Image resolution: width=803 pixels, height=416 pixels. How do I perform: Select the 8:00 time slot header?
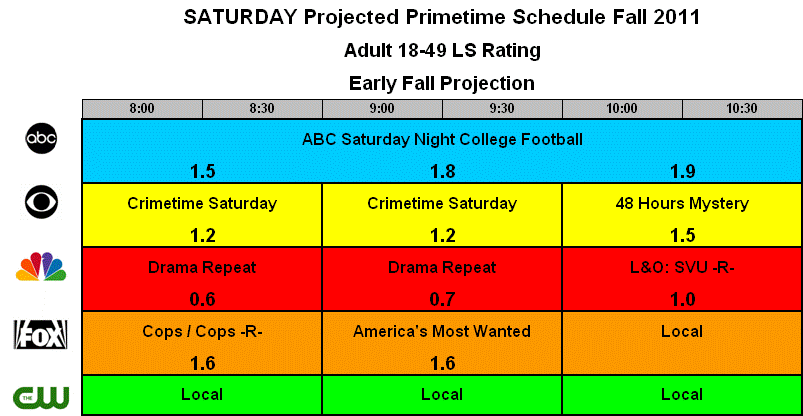(142, 109)
